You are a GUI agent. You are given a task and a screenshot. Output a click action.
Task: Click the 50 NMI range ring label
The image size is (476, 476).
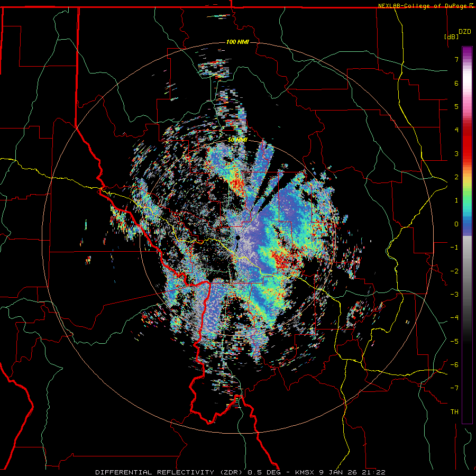pyautogui.click(x=237, y=140)
